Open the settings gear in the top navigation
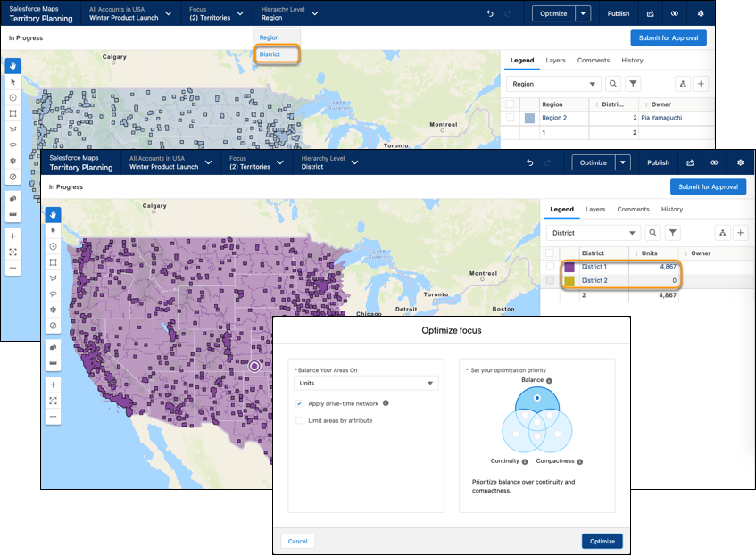756x555 pixels. pyautogui.click(x=740, y=163)
